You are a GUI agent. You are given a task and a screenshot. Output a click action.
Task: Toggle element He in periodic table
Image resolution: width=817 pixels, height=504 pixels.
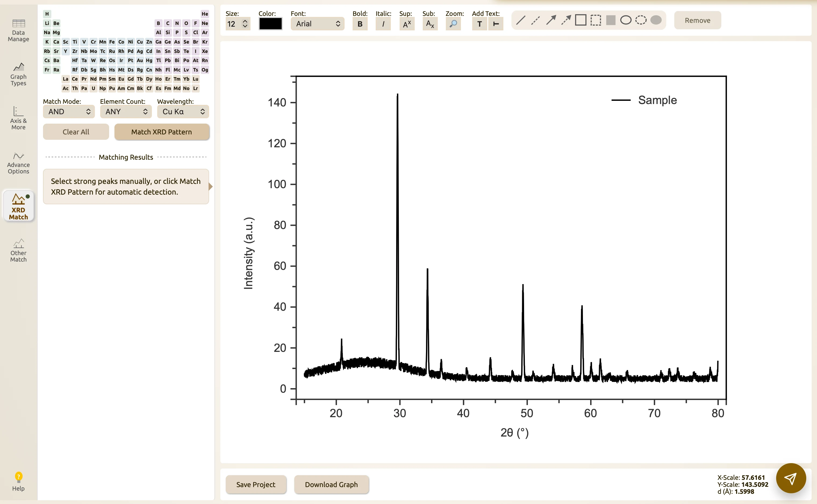205,14
